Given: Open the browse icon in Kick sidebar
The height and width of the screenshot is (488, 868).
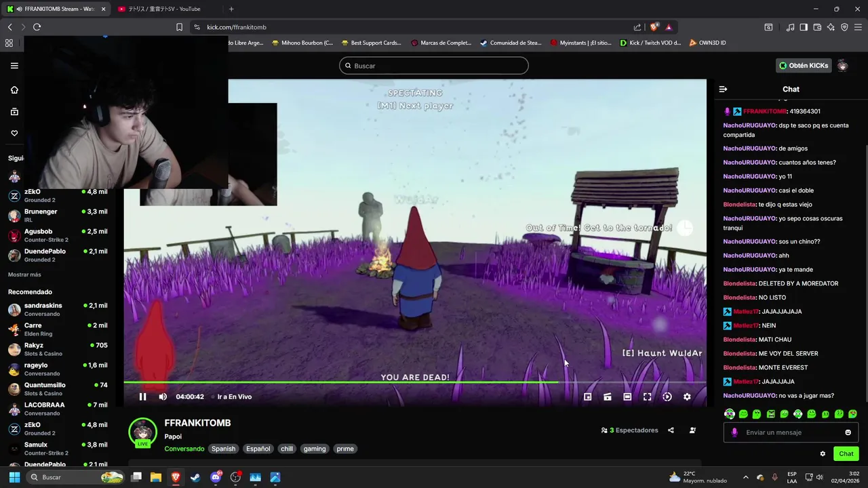Looking at the screenshot, I should (x=14, y=111).
